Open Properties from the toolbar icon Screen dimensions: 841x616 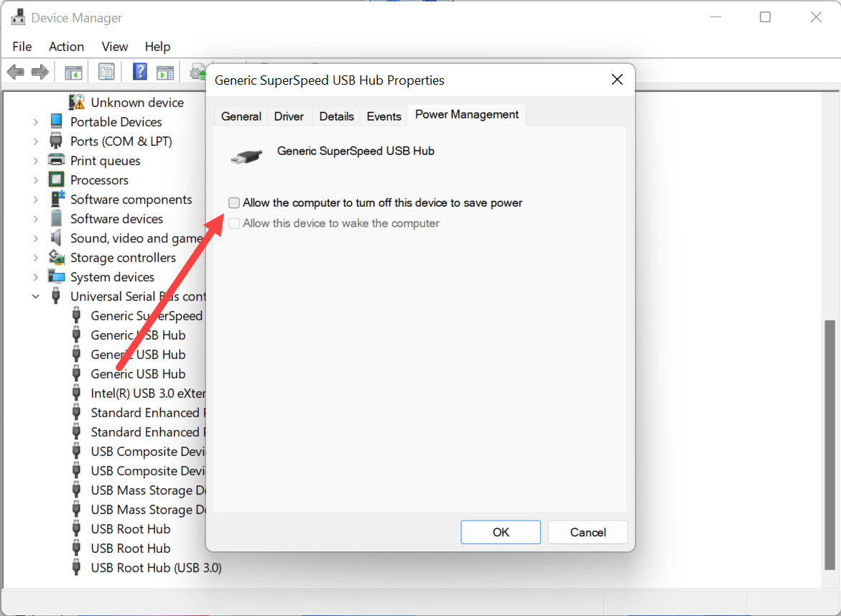(x=106, y=72)
